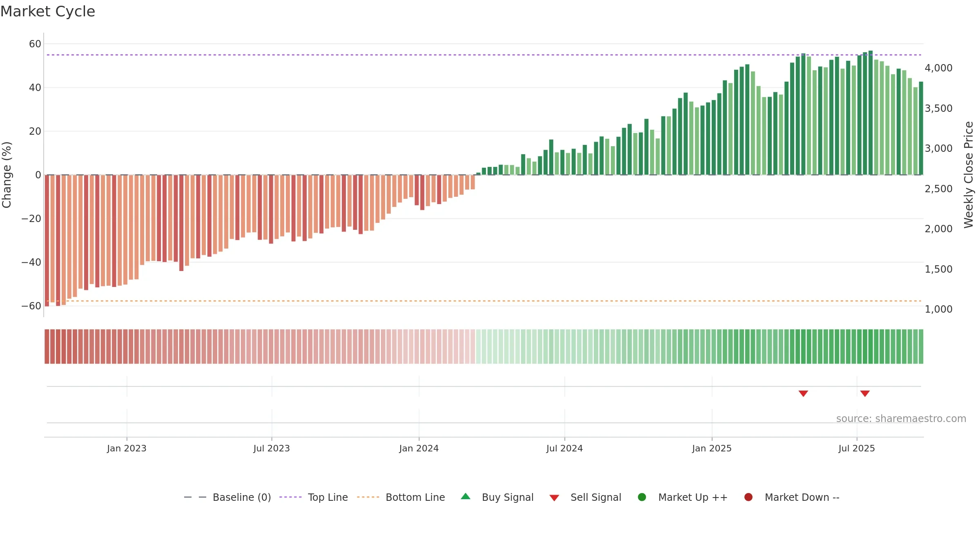Click the orange dotted bottom line on chart

tap(484, 301)
